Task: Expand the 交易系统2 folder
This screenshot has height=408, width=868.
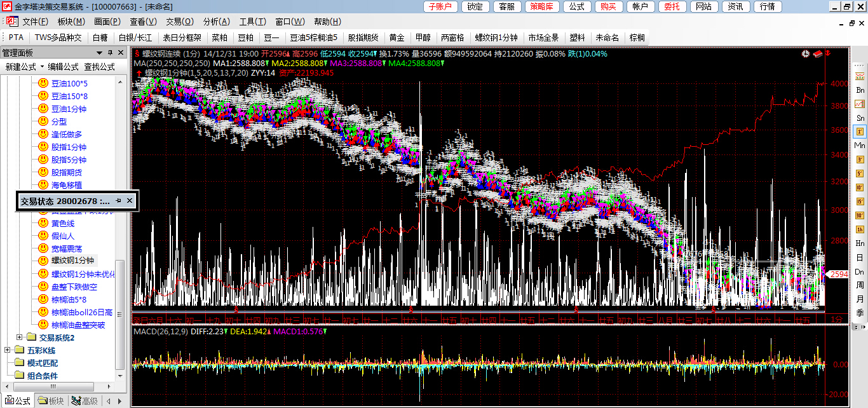Action: pos(20,337)
